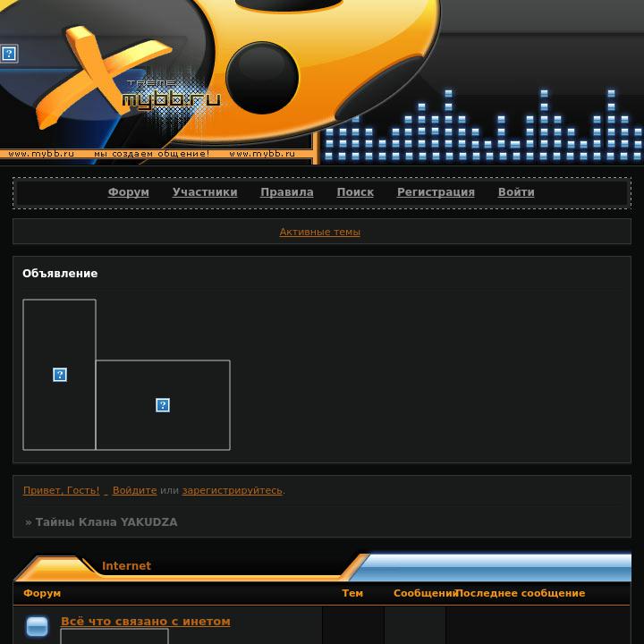Image resolution: width=644 pixels, height=644 pixels.
Task: Open the Регистрация signup page
Action: tap(436, 192)
